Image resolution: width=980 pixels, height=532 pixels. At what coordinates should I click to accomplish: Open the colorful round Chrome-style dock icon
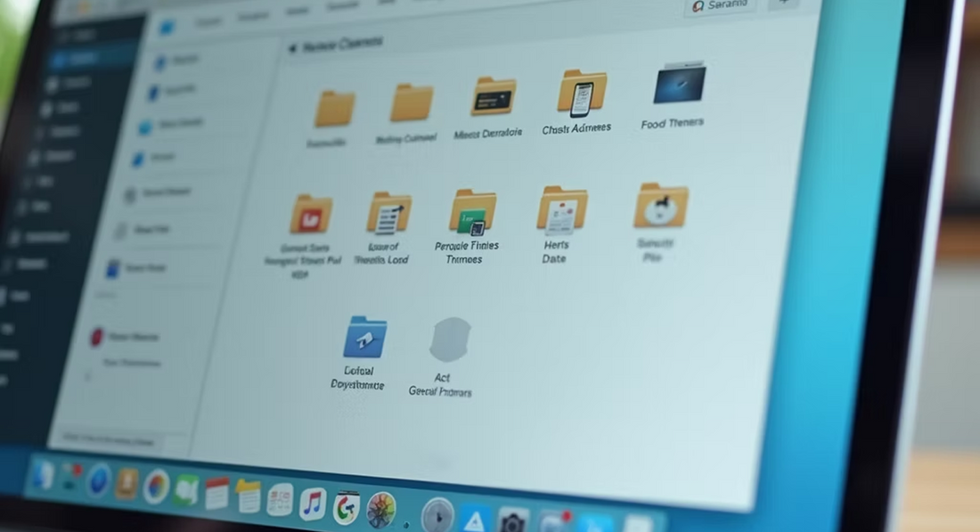coord(156,487)
